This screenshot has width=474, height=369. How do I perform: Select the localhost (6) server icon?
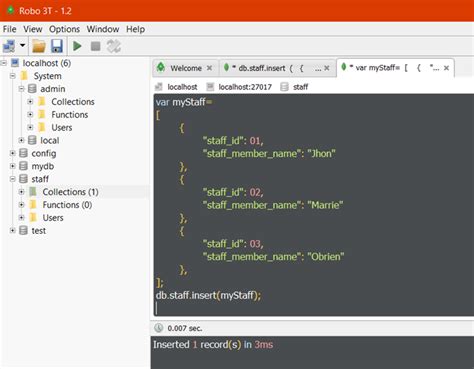15,63
